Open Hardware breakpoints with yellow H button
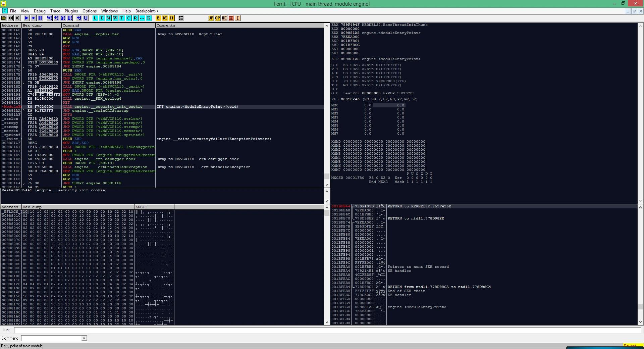The image size is (644, 349). point(172,18)
